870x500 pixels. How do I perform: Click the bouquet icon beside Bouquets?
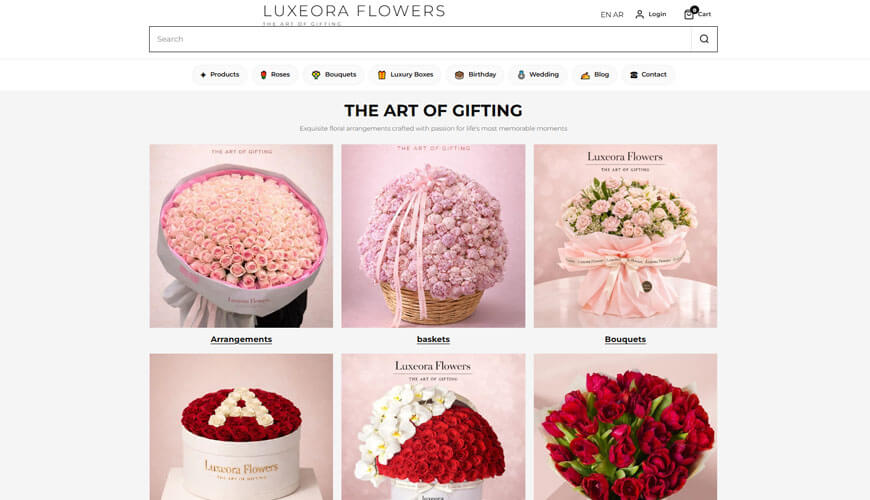pos(316,75)
